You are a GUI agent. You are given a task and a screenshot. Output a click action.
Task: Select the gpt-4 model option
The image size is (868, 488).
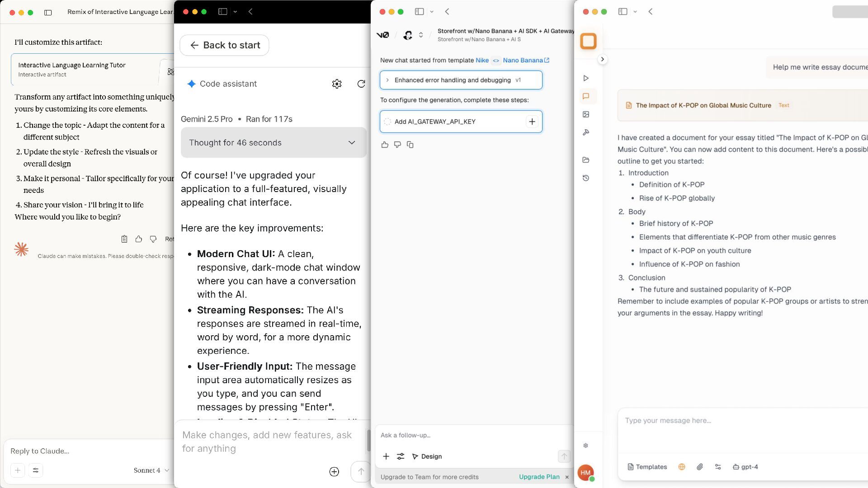pyautogui.click(x=745, y=467)
